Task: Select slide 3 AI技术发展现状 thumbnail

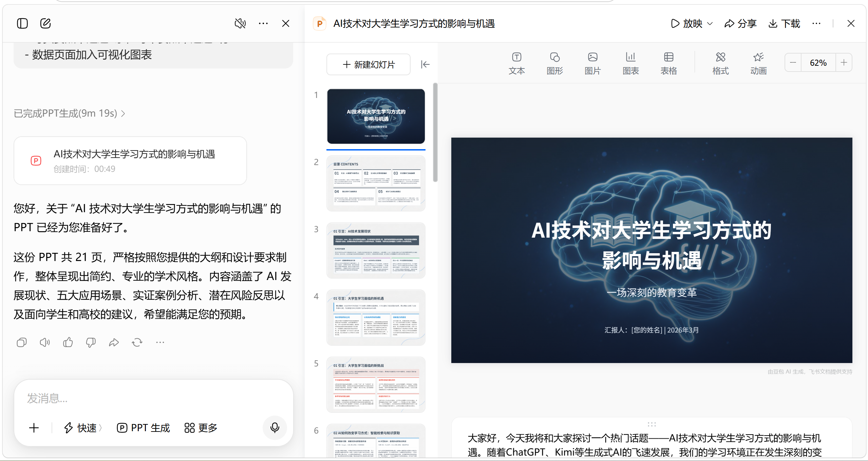Action: (376, 250)
